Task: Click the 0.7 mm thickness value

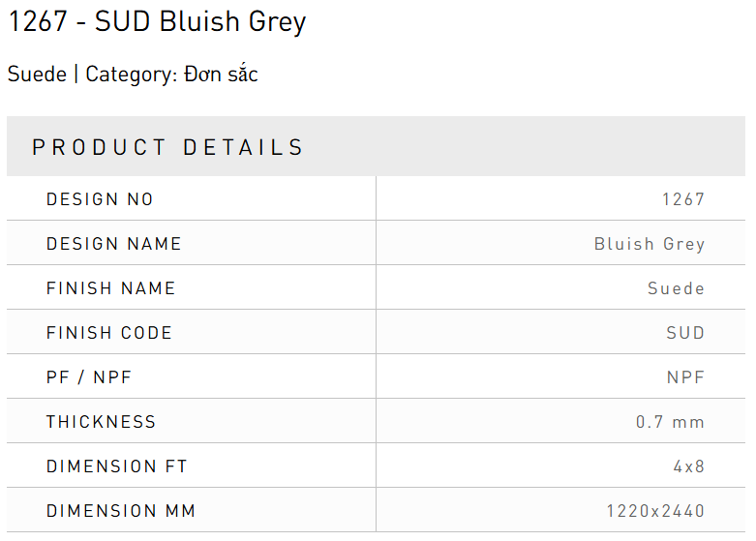Action: pos(670,422)
